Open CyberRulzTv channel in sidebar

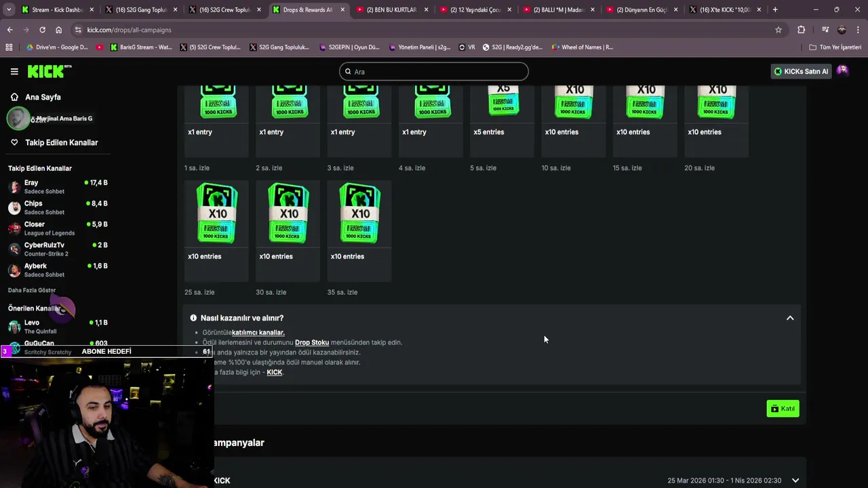[58, 249]
